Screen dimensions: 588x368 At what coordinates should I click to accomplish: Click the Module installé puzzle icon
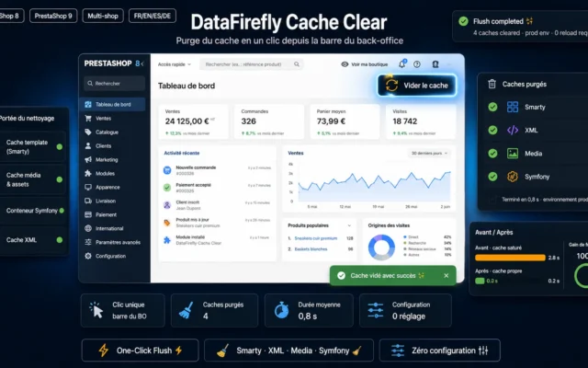point(167,240)
